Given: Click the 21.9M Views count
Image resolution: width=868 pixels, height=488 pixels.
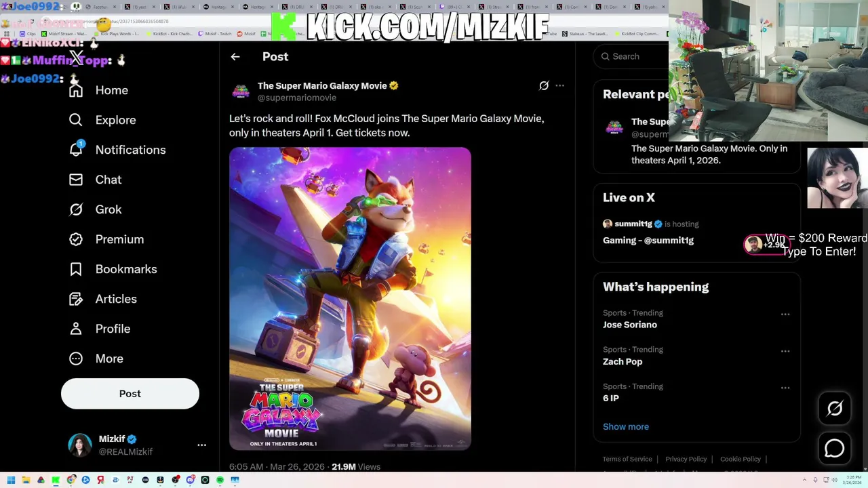Looking at the screenshot, I should point(356,467).
